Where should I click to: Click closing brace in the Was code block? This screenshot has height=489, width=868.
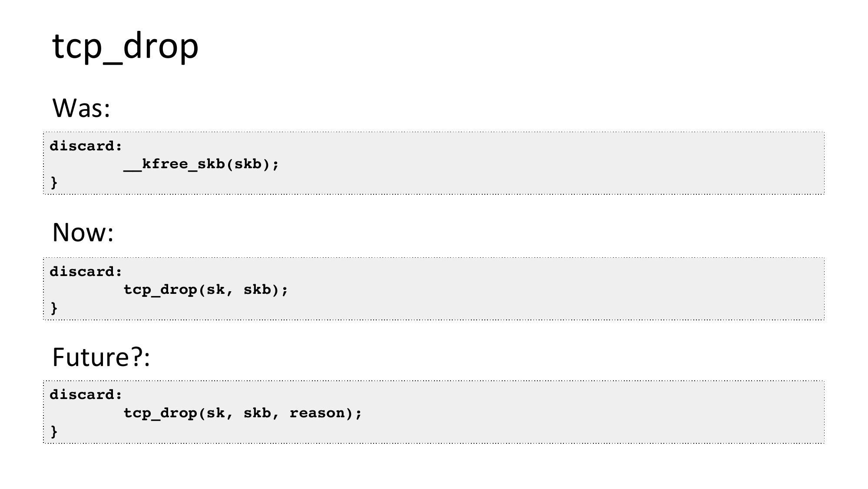tap(54, 183)
